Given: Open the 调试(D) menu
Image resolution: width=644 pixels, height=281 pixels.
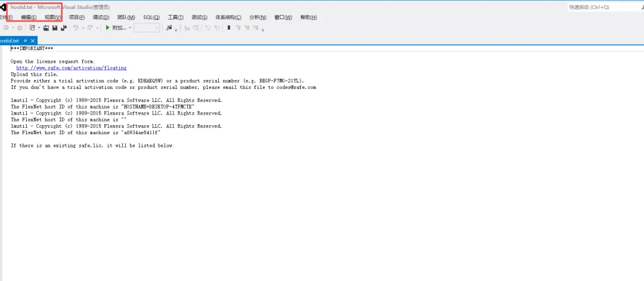Looking at the screenshot, I should click(x=101, y=17).
